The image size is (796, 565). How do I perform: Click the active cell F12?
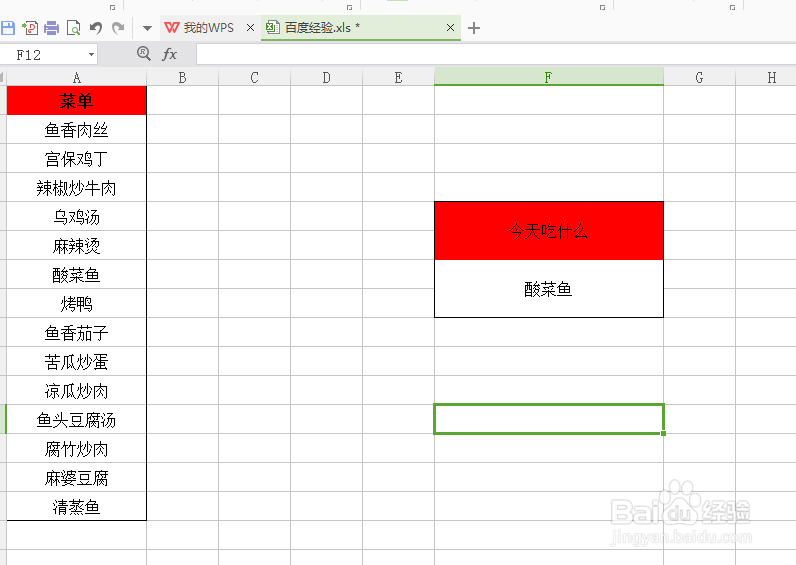tap(549, 419)
